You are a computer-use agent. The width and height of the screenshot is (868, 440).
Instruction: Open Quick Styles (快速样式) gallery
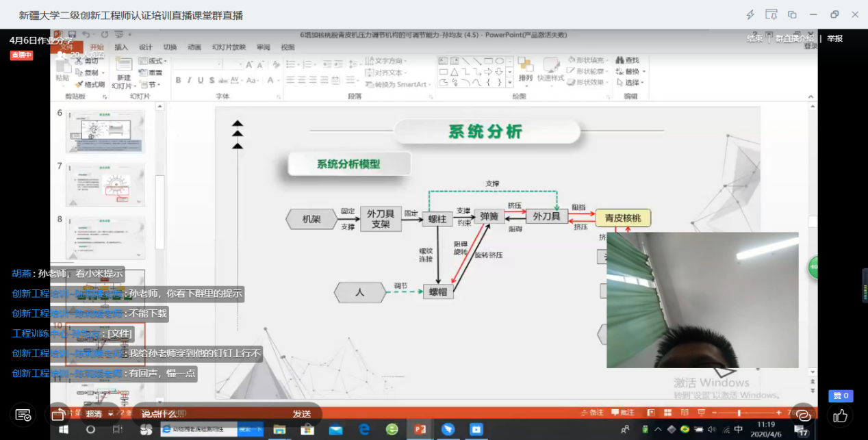(550, 70)
